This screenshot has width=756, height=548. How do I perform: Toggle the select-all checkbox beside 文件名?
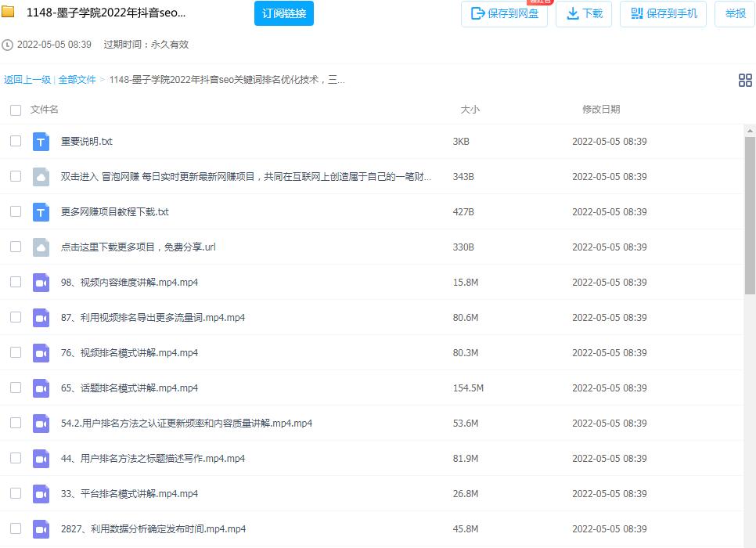(x=16, y=110)
